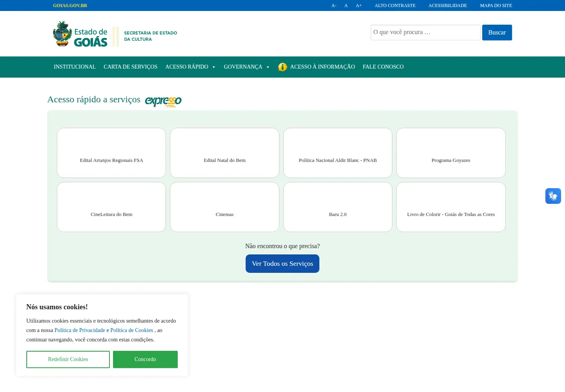Viewport: 565px width, 392px height.
Task: Click the Estado de Goiás logo
Action: pos(80,34)
